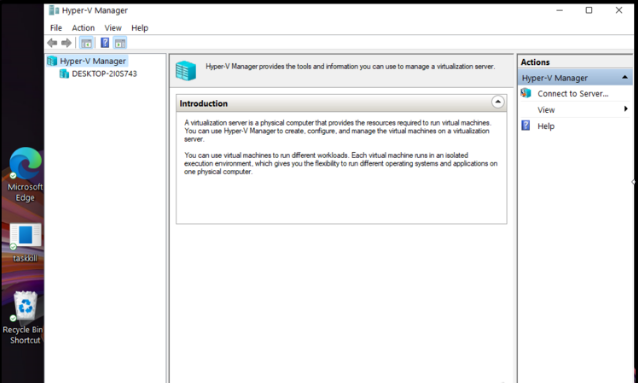Viewport: 638px width, 383px height.
Task: Click the Connect to Server icon
Action: point(526,93)
